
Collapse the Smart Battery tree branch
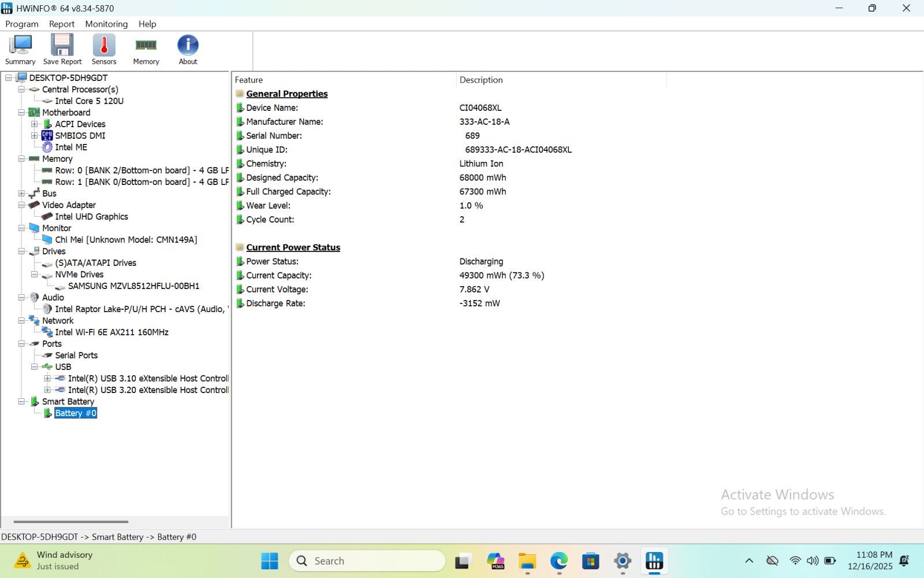(x=21, y=402)
